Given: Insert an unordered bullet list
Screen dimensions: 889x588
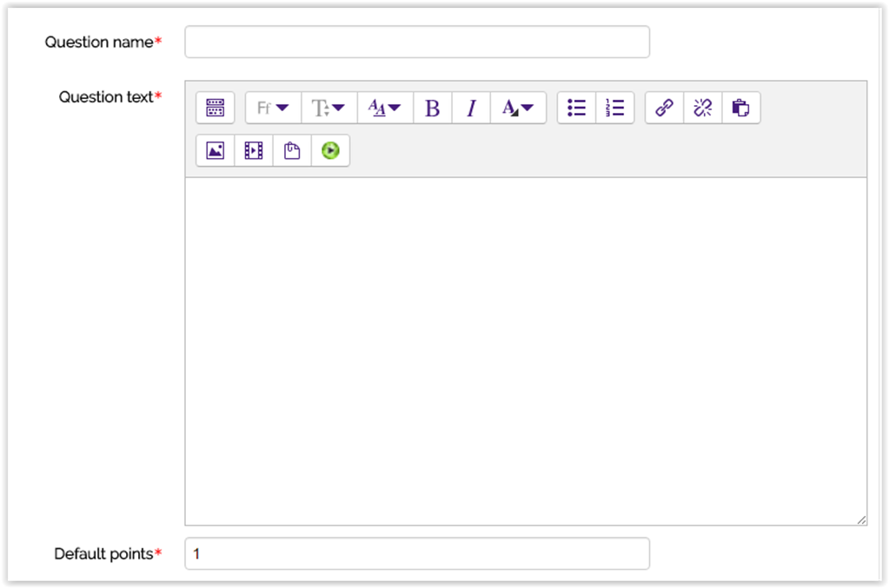Looking at the screenshot, I should tap(575, 107).
